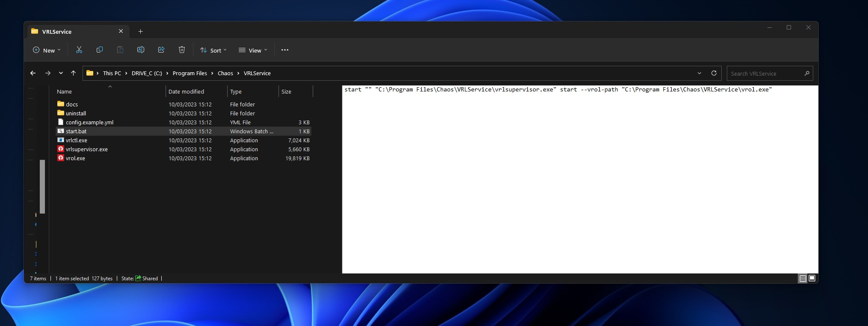868x326 pixels.
Task: Open the See more ellipsis menu
Action: (285, 50)
